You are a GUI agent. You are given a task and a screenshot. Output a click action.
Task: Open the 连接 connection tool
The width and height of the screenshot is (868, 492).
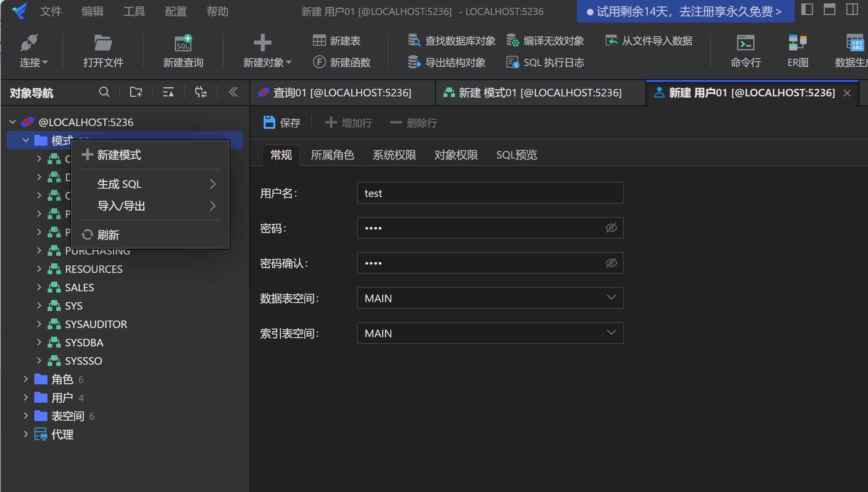coord(33,51)
